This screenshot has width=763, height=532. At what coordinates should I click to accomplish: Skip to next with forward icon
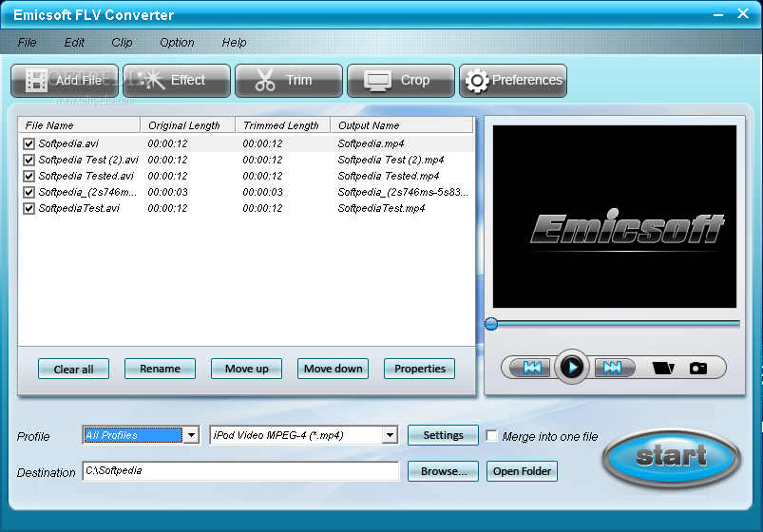[613, 368]
